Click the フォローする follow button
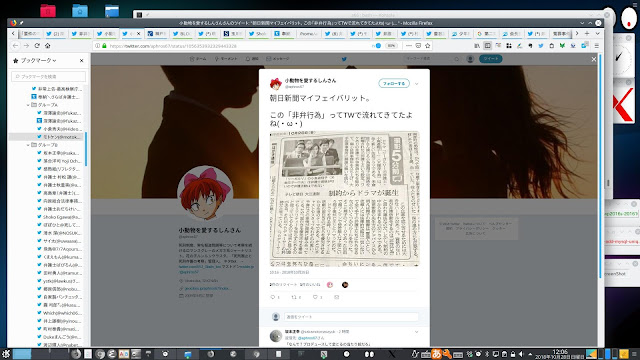Image resolution: width=640 pixels, height=360 pixels. [x=393, y=83]
